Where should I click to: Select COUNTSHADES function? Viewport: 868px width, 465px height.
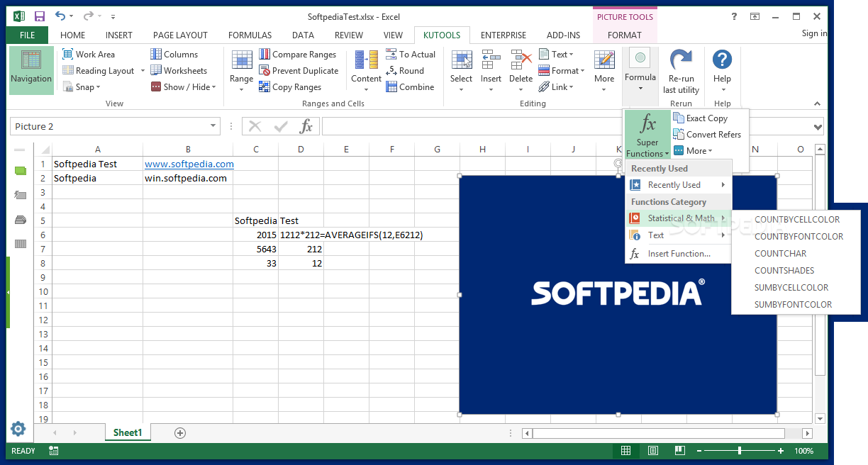pyautogui.click(x=796, y=271)
